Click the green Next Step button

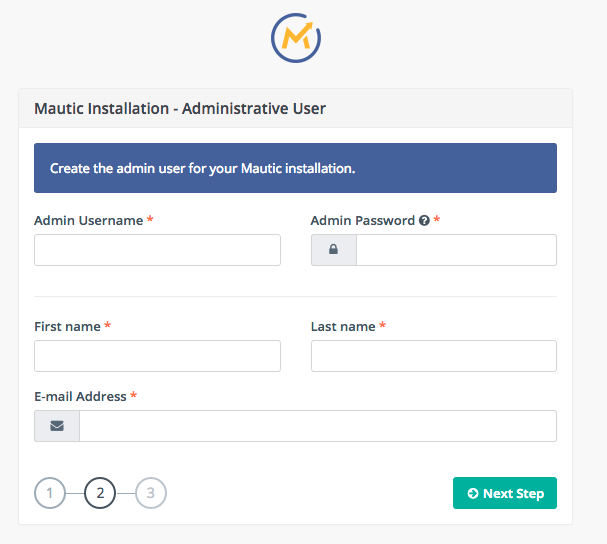click(x=505, y=493)
